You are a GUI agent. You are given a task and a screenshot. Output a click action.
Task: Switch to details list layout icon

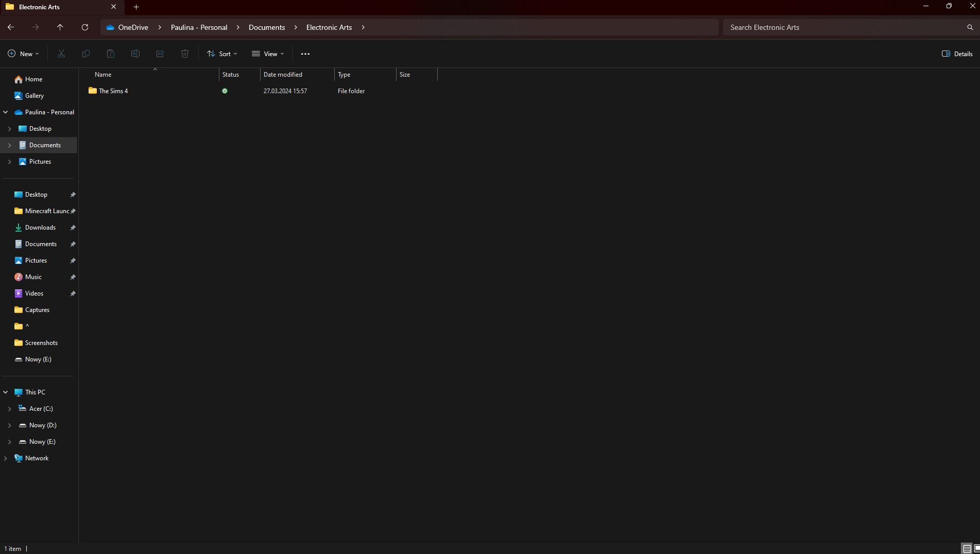967,549
